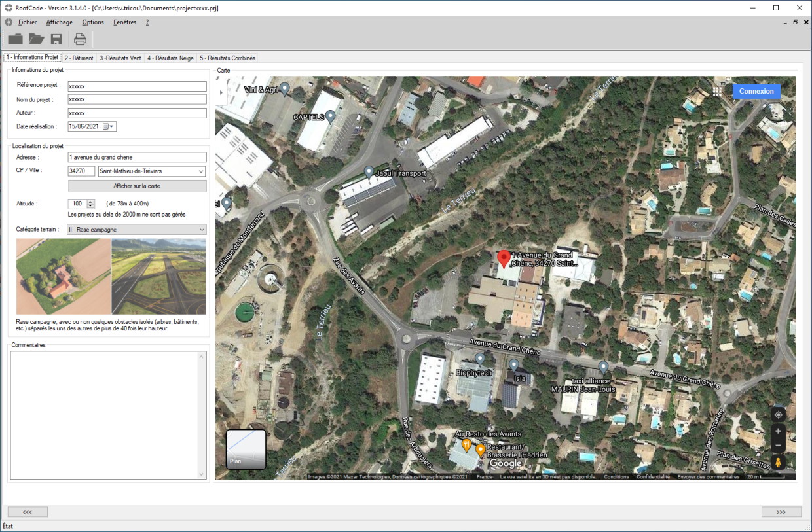Focus the Nom du projet field

point(137,99)
